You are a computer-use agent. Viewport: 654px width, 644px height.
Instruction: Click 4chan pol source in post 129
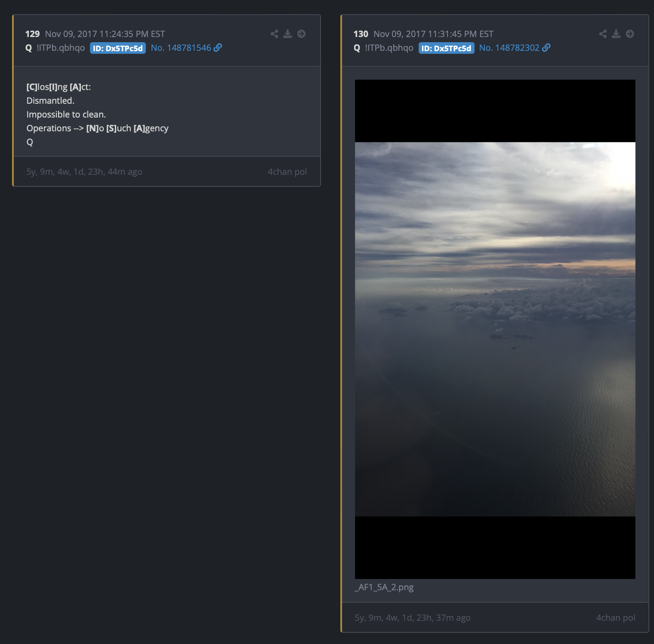point(287,172)
